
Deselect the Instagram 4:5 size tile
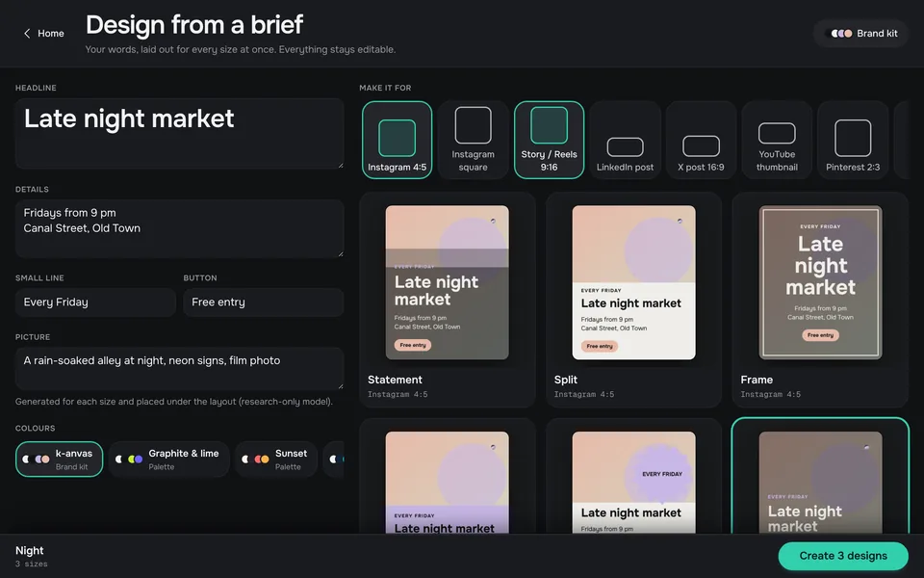[x=397, y=140]
